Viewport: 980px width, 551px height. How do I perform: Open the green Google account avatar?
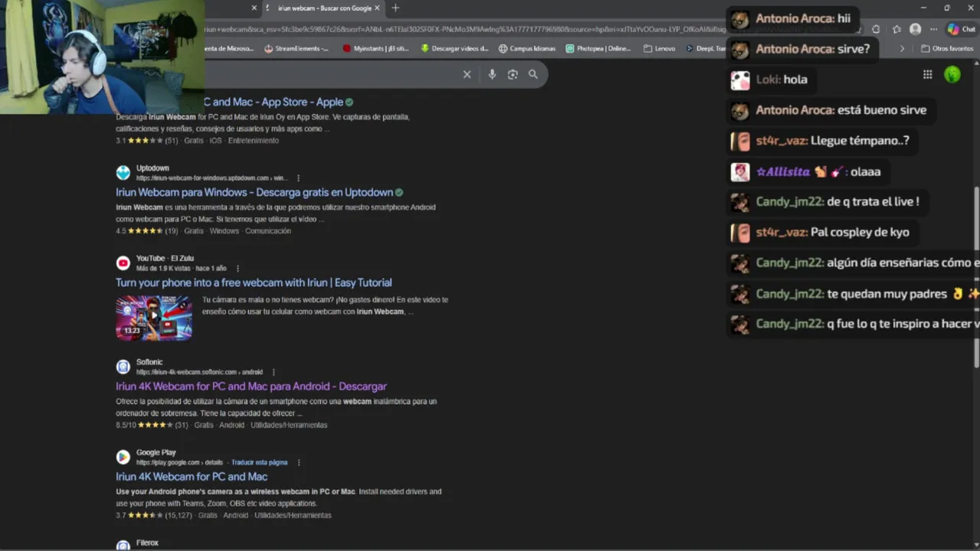pyautogui.click(x=952, y=74)
